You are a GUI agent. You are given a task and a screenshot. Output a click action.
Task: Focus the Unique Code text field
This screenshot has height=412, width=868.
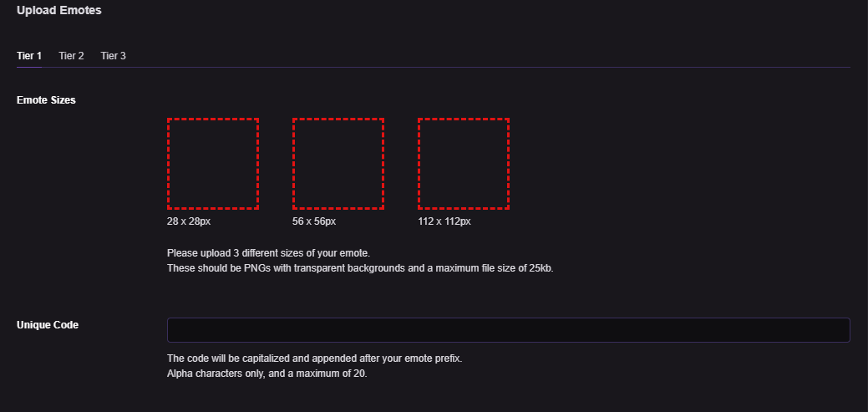pos(508,330)
